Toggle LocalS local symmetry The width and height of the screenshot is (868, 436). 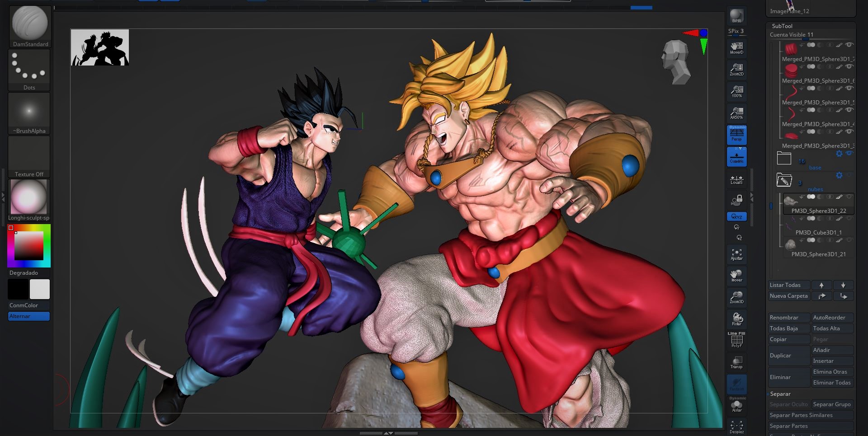tap(737, 179)
